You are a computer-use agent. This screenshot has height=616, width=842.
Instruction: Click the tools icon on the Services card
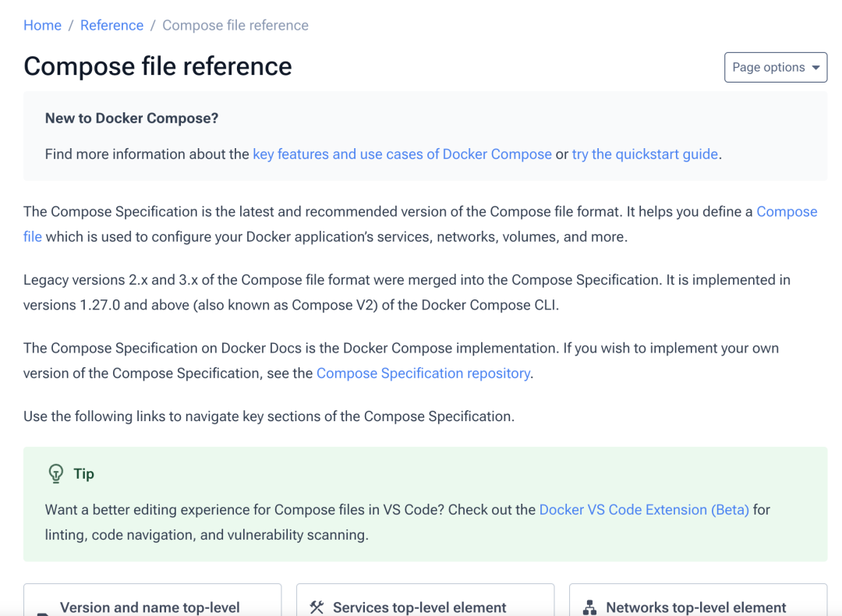[x=317, y=607]
